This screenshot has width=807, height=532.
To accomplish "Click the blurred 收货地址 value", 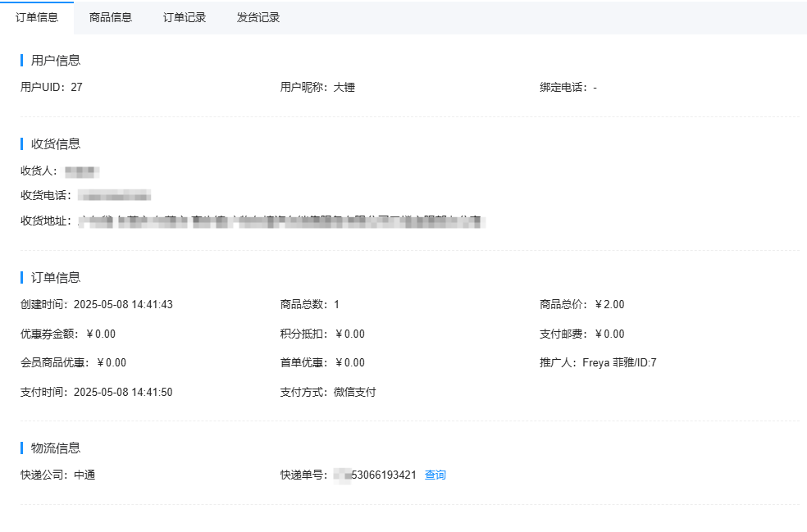I will [281, 222].
